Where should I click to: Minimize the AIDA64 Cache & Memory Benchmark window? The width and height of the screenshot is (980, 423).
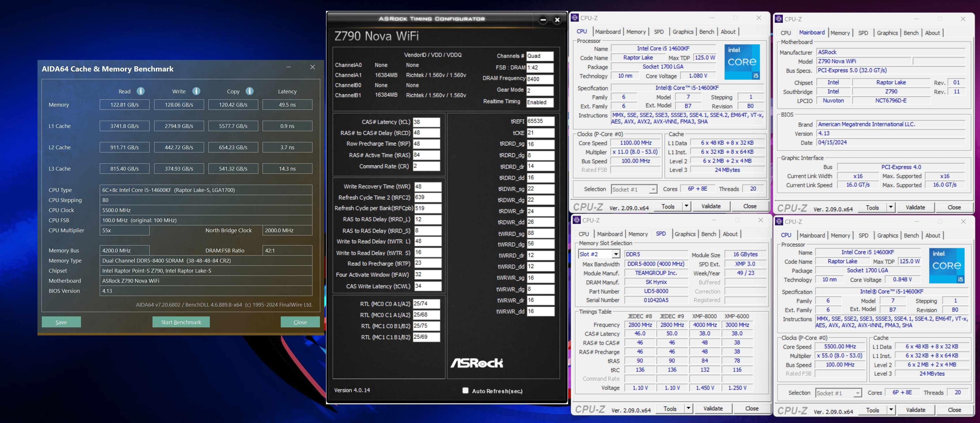click(x=289, y=67)
